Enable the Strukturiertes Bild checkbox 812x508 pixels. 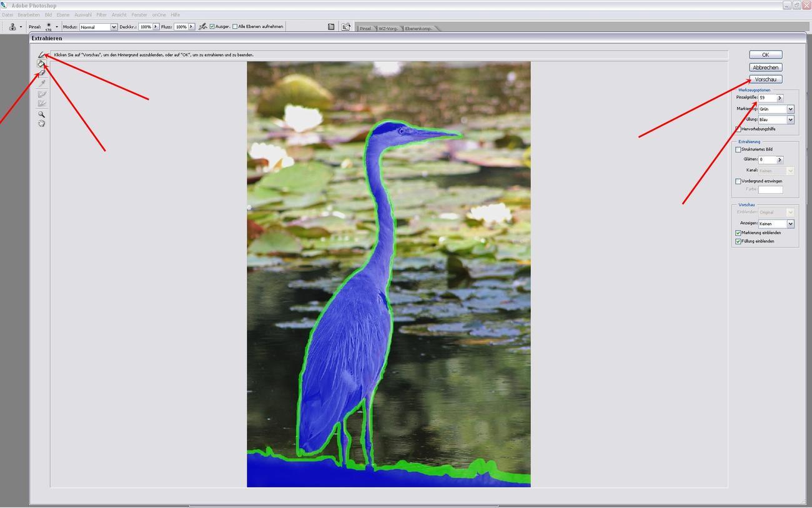738,149
